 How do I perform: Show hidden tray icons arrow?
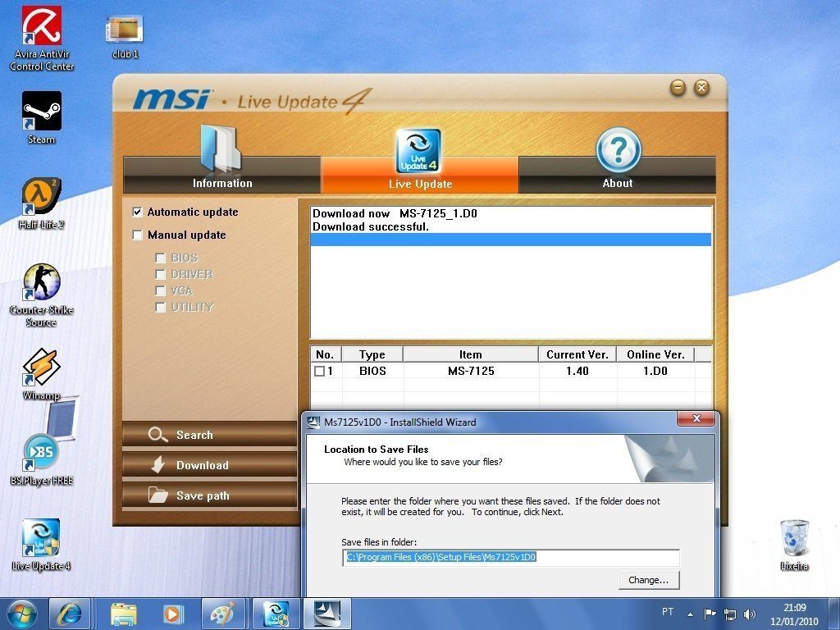(690, 614)
